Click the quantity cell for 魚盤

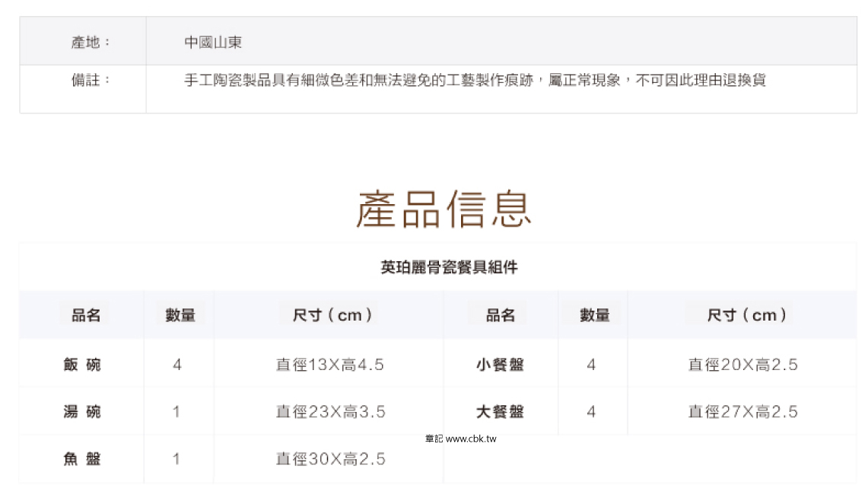coord(176,459)
